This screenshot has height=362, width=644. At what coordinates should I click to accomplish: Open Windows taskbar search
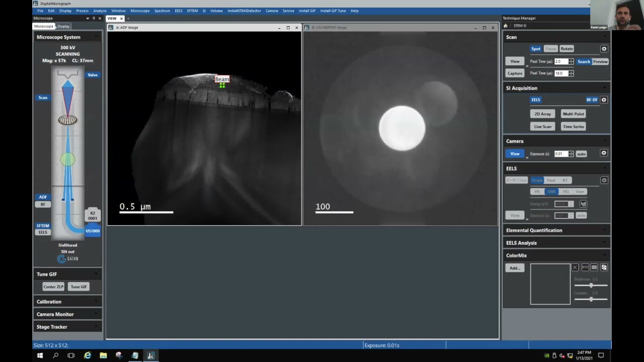[55, 355]
